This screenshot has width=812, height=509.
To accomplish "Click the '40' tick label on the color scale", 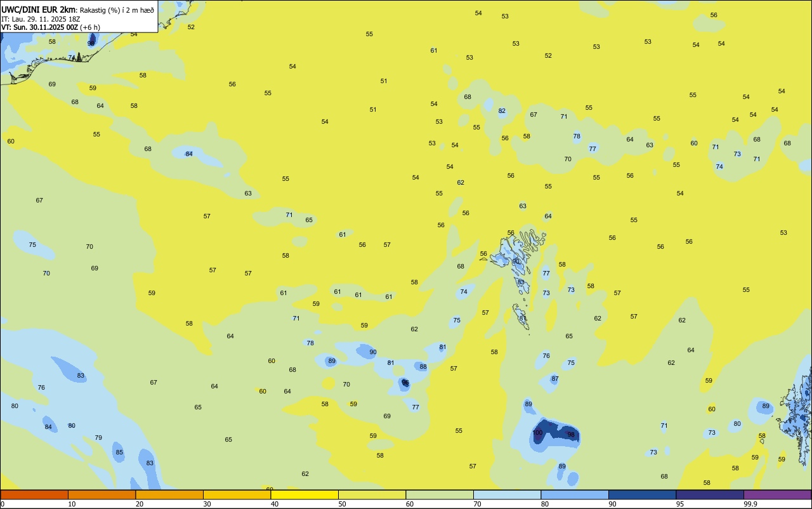I will coord(275,504).
